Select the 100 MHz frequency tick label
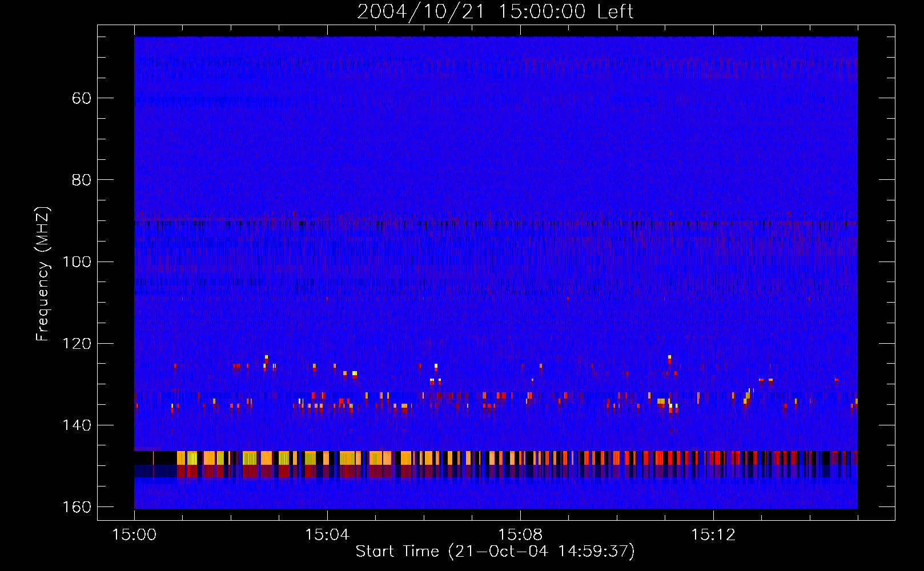Screen dimensions: 924x571 [x=77, y=262]
